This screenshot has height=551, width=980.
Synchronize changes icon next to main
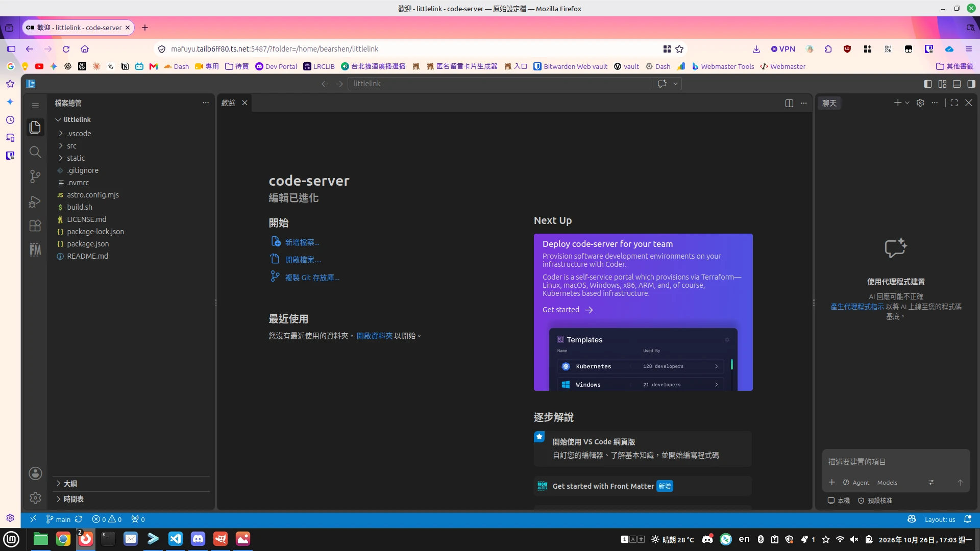(78, 519)
